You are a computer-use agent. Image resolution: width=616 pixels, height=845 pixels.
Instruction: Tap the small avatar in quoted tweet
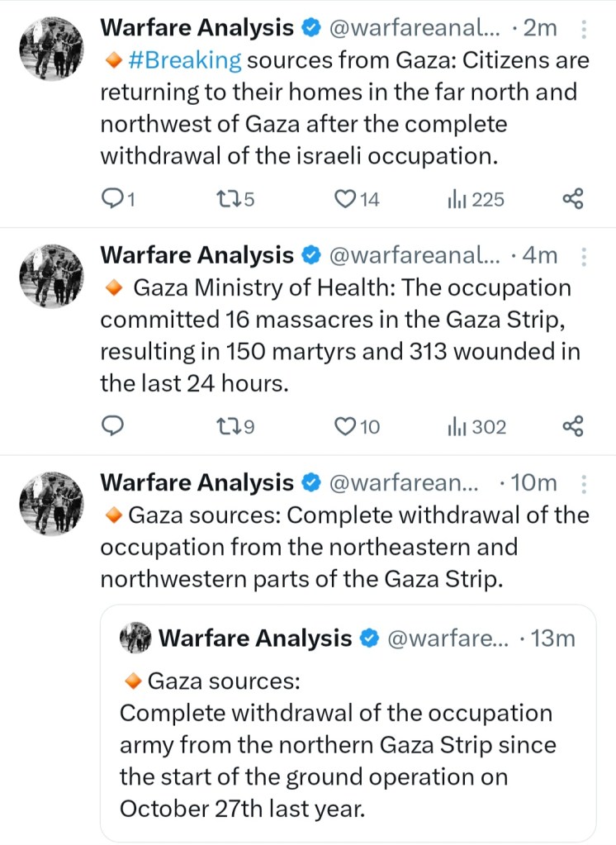click(135, 638)
